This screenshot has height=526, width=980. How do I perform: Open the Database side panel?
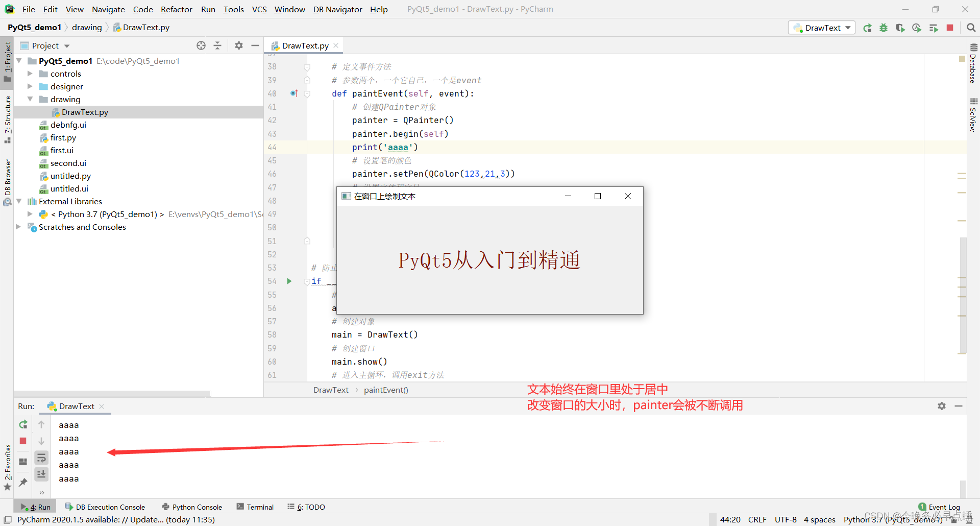(x=973, y=63)
